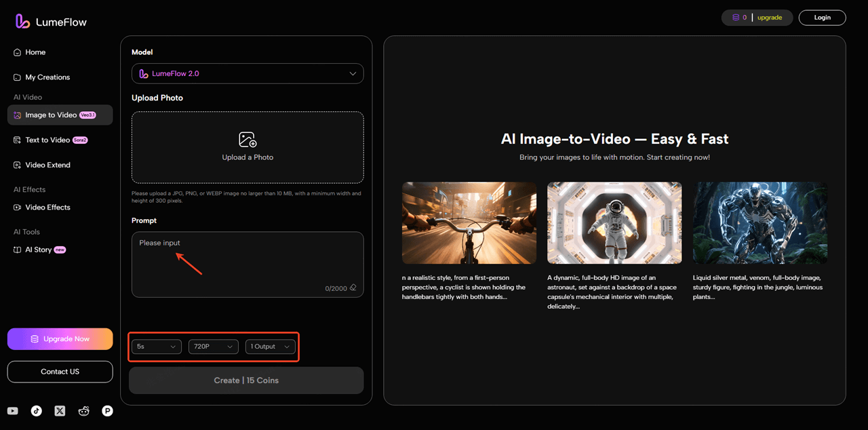Viewport: 868px width, 430px height.
Task: Open the Video Effects panel
Action: [47, 207]
